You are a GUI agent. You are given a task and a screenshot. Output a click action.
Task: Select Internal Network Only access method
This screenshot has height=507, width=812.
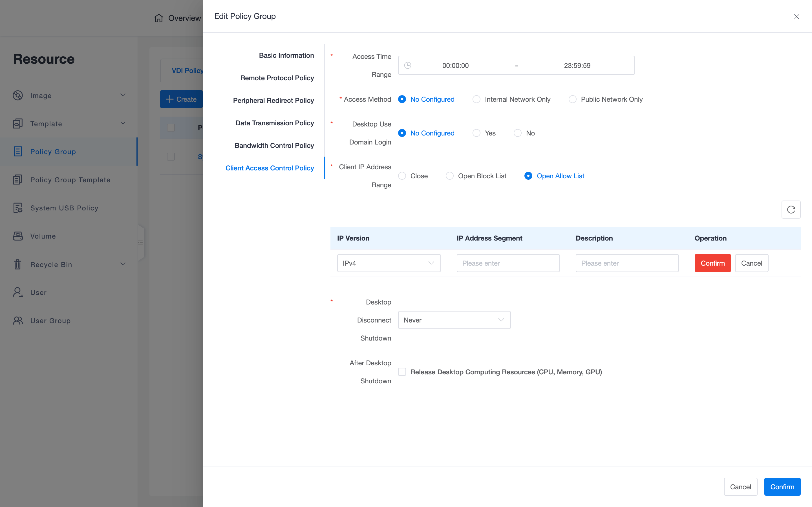coord(476,99)
